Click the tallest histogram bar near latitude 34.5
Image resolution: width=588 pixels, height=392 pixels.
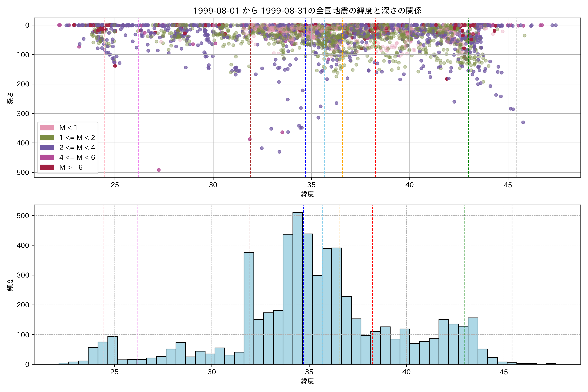[298, 287]
